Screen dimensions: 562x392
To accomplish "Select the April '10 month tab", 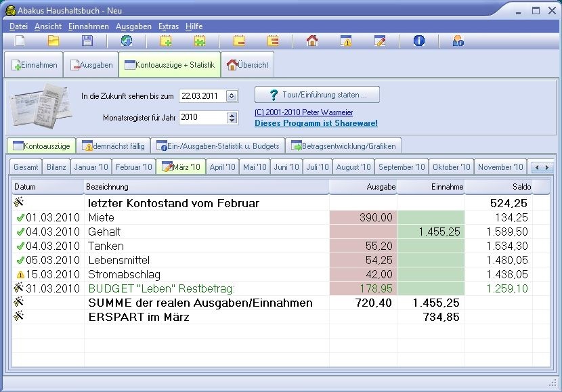I will tap(222, 167).
